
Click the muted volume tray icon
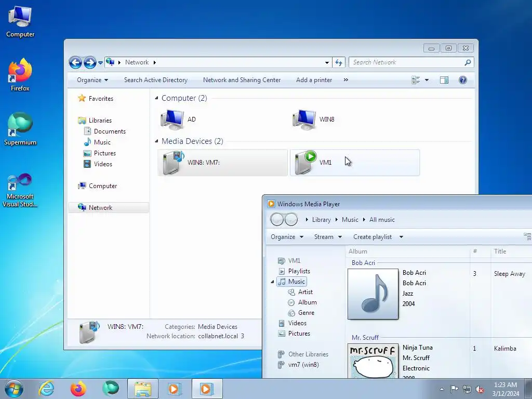(480, 390)
